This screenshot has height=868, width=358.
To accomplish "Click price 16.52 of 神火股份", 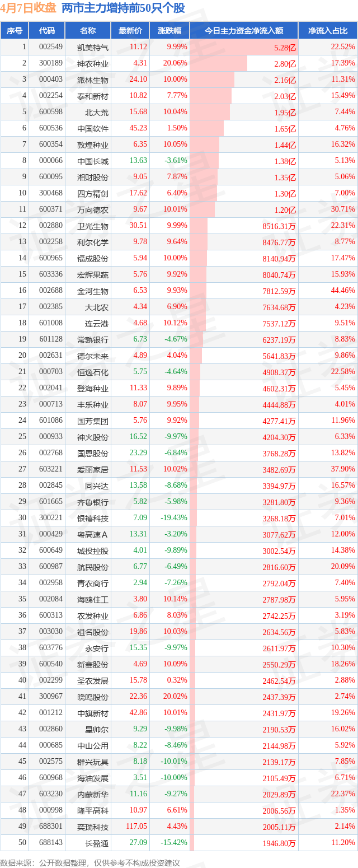I will coord(138,437).
